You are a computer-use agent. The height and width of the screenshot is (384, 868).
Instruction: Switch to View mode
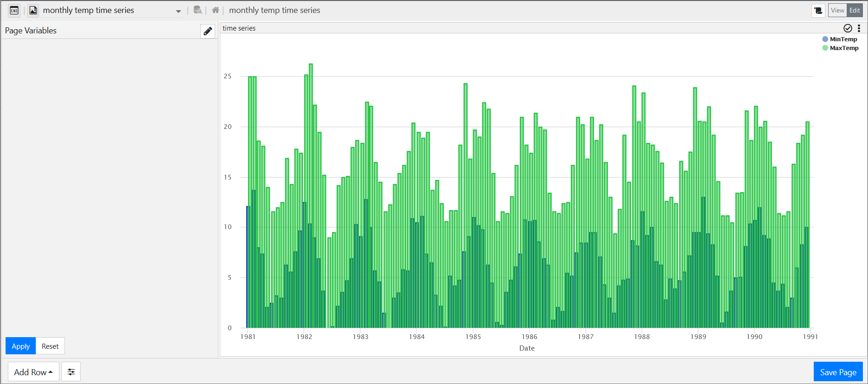click(837, 10)
